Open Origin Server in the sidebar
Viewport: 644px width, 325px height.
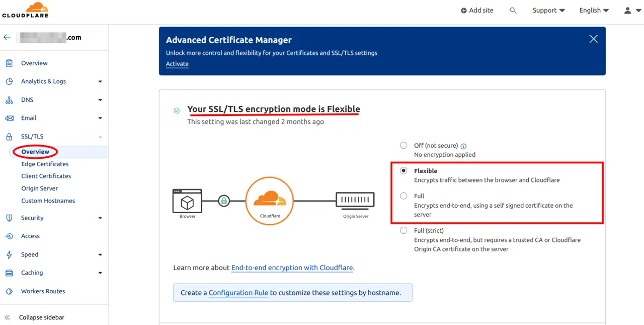[x=39, y=188]
